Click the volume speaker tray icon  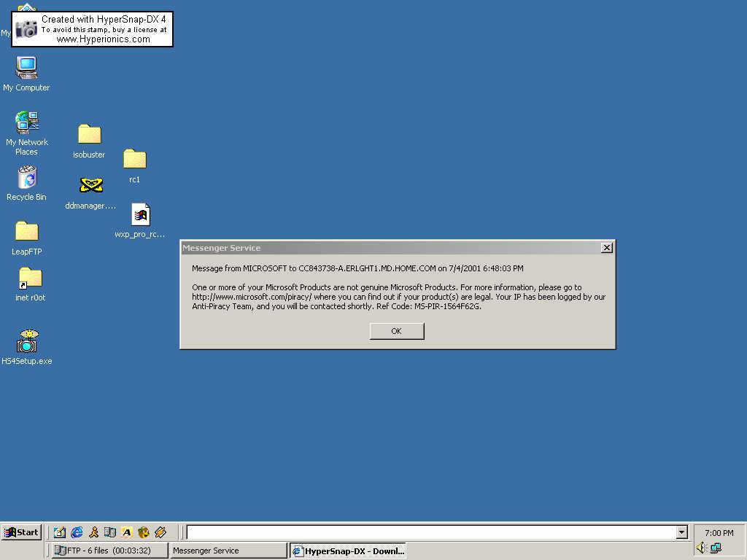point(701,548)
